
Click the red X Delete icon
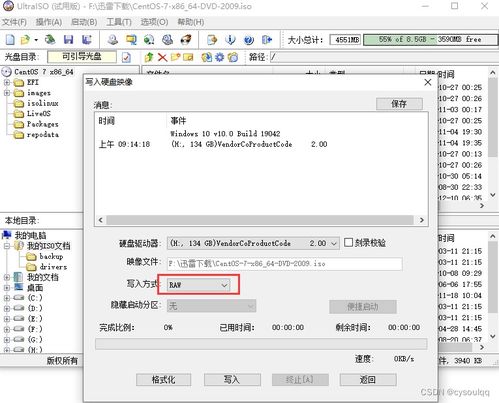[x=162, y=57]
